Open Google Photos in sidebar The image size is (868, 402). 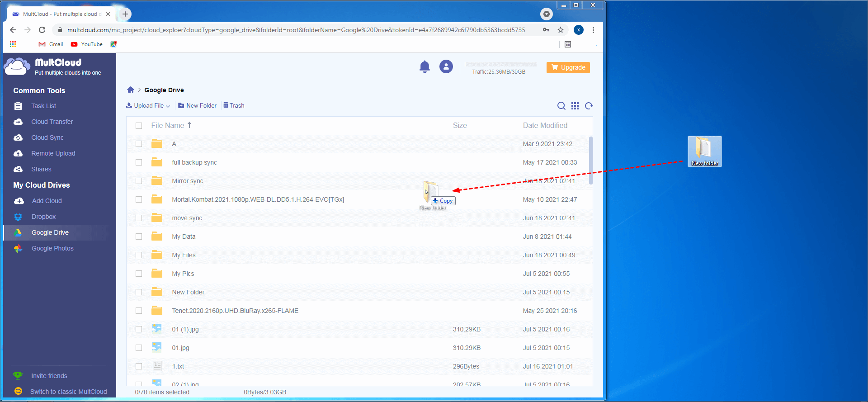(x=52, y=249)
